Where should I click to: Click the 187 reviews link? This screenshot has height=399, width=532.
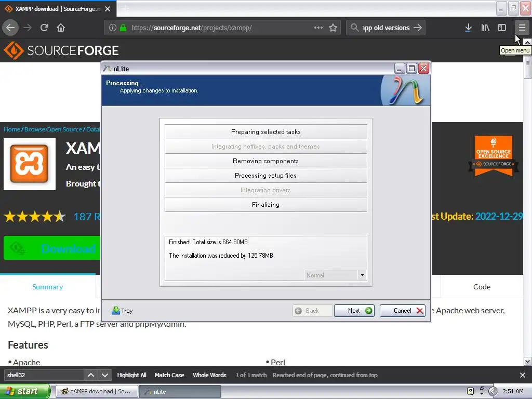tap(87, 217)
